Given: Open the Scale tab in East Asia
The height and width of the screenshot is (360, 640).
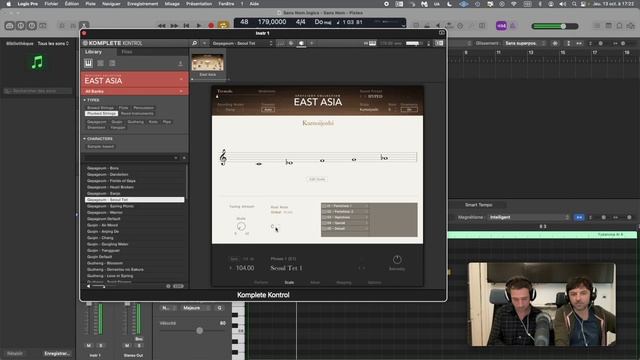Looking at the screenshot, I should tap(289, 282).
